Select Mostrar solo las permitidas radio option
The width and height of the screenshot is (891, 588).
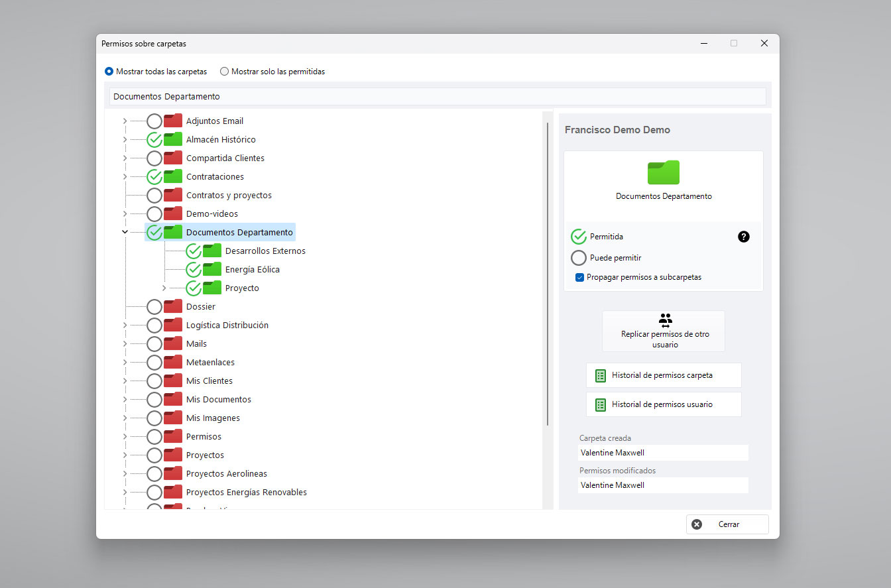point(224,72)
